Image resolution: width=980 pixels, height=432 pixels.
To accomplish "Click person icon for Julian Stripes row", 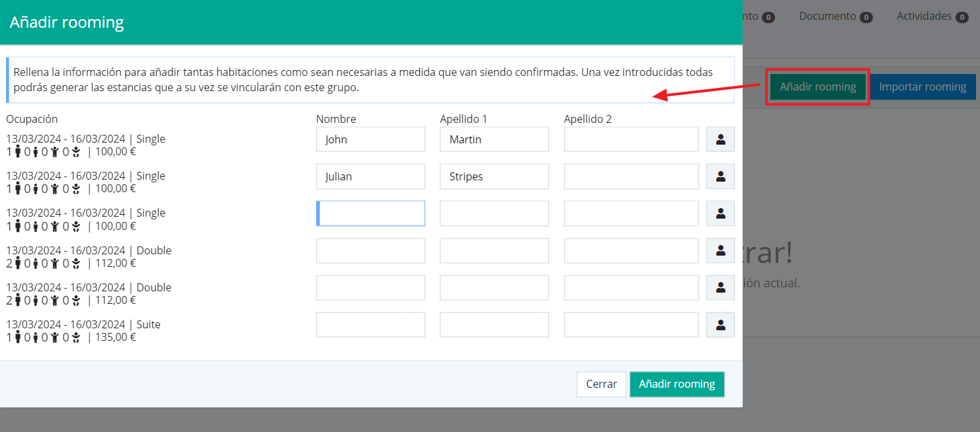I will [x=720, y=176].
